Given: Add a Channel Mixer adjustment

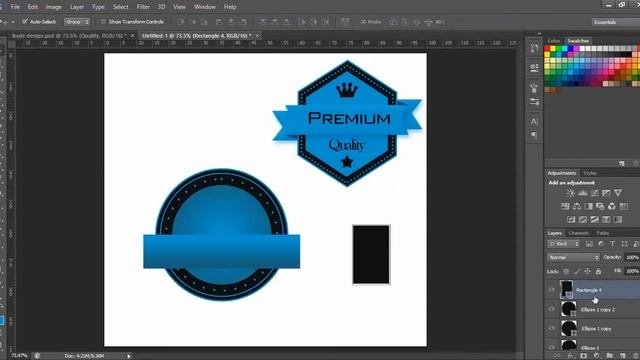Looking at the screenshot, I should click(612, 206).
